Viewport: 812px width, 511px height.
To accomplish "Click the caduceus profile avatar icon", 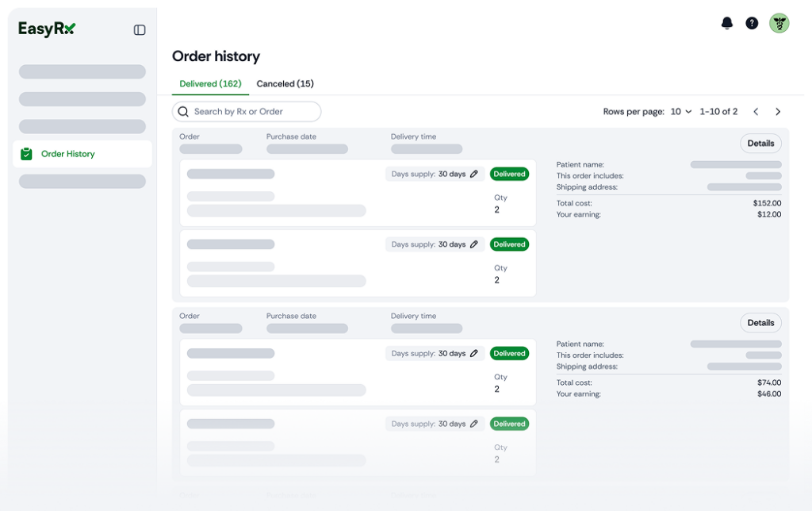I will click(x=779, y=23).
